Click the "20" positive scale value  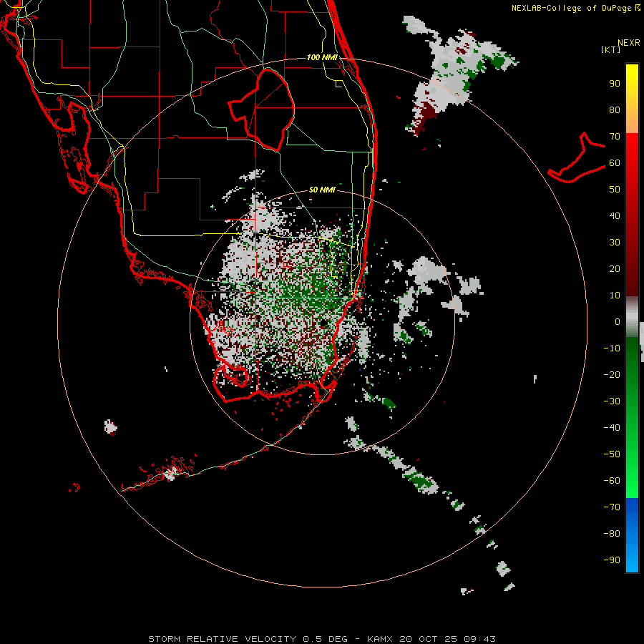coord(615,269)
